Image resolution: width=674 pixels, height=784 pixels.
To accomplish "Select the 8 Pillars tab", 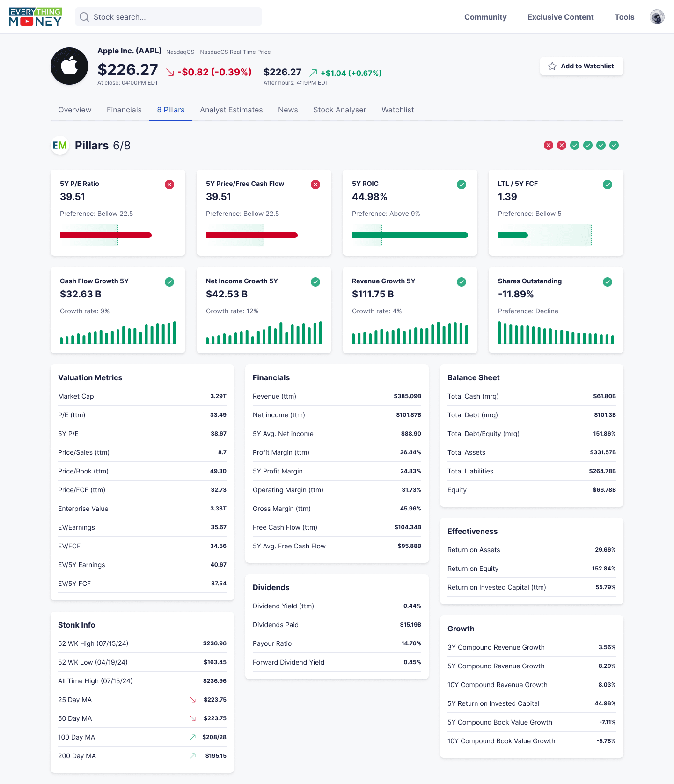I will coord(171,110).
